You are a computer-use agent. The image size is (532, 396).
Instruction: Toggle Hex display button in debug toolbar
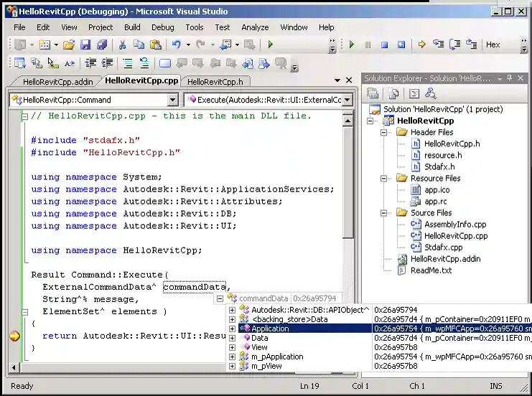[493, 44]
